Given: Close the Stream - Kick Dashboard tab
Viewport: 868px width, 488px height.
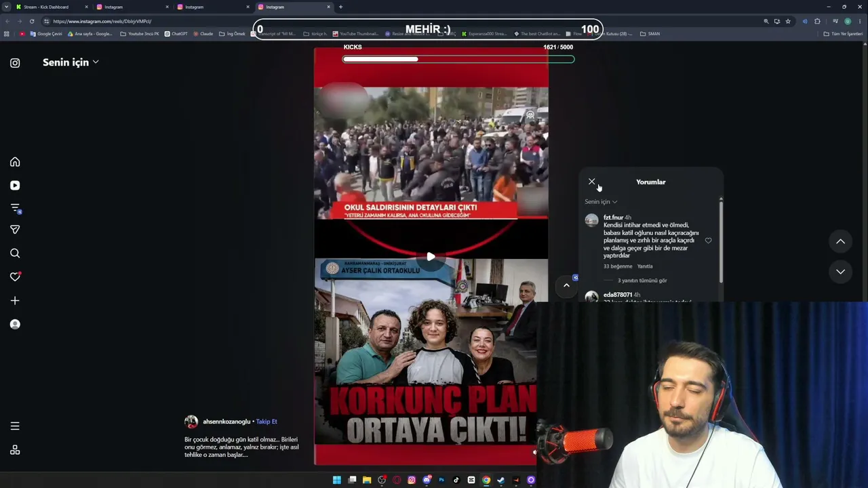Looking at the screenshot, I should coord(86,7).
